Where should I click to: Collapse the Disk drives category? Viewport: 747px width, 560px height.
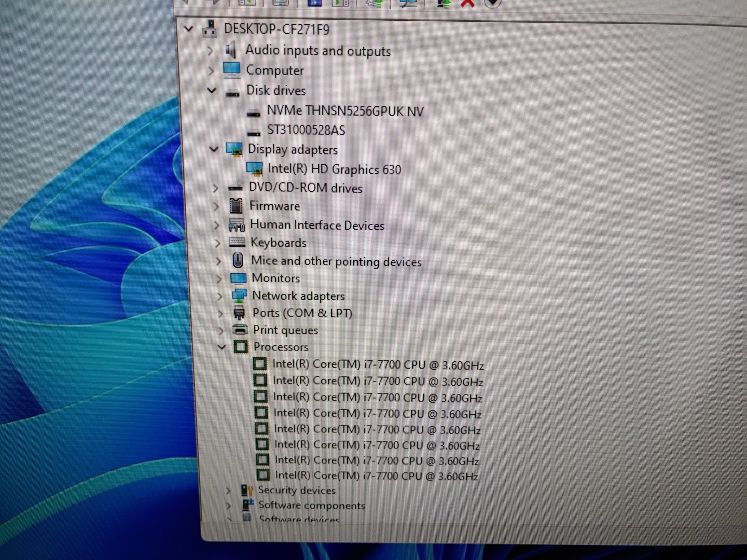212,90
